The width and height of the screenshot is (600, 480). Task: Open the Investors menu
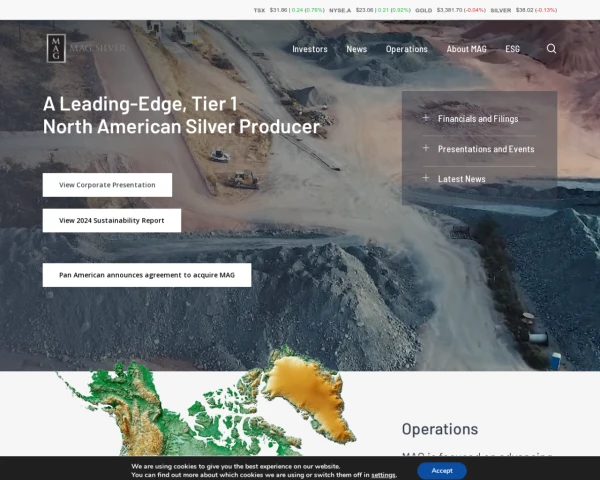pyautogui.click(x=310, y=49)
